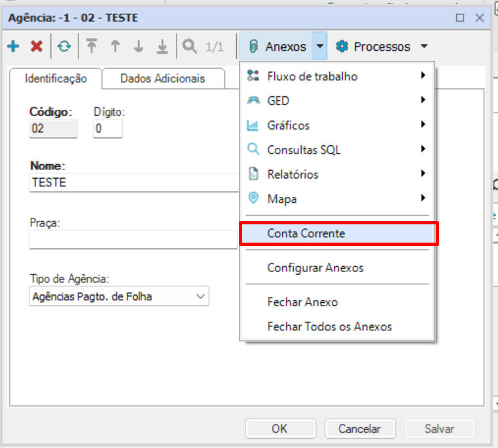The image size is (498, 448).
Task: Add a new record with the blue plus icon
Action: [x=13, y=46]
